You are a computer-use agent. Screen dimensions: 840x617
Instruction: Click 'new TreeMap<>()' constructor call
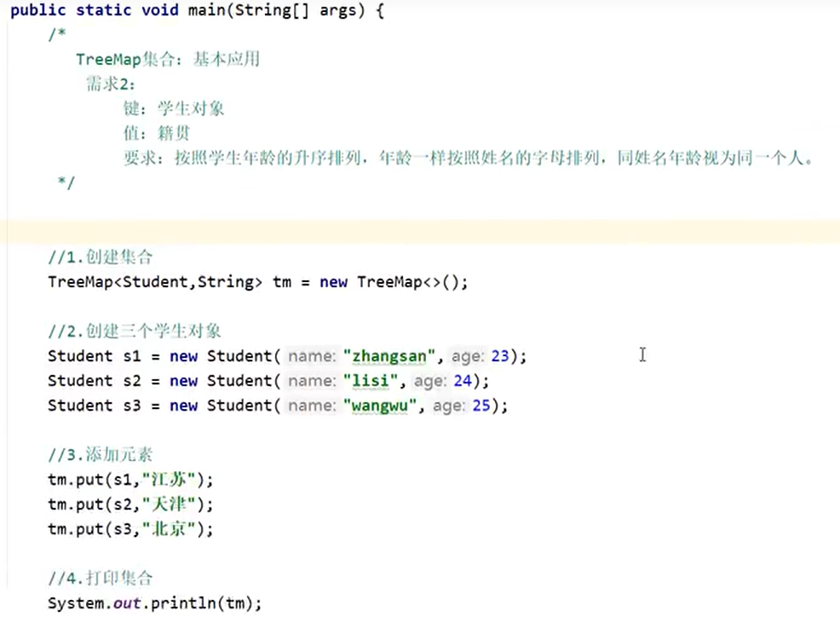(394, 282)
